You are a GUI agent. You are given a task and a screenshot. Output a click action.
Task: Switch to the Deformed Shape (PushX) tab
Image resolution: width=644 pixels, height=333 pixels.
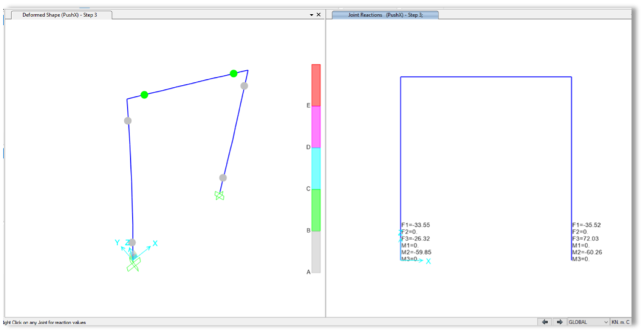(60, 14)
